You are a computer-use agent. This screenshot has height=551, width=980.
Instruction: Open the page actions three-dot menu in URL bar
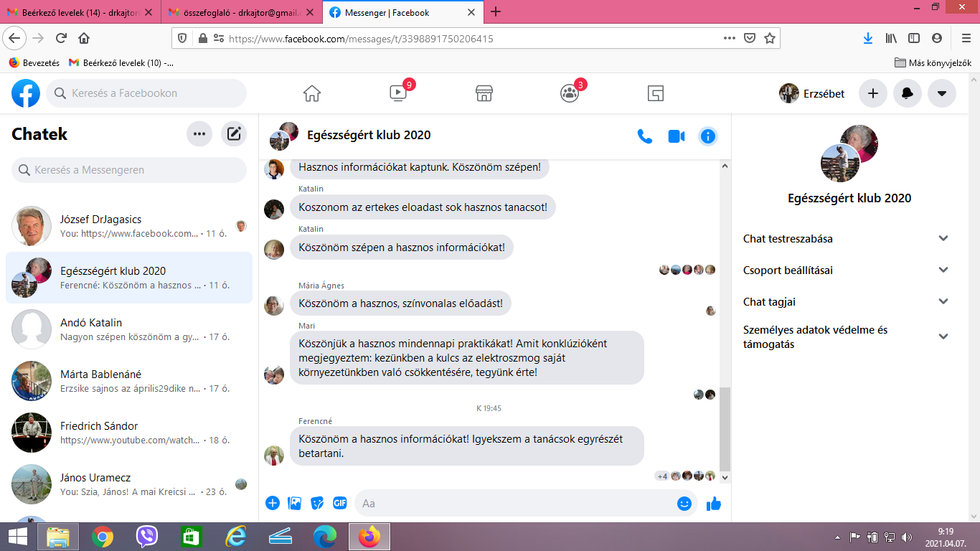tap(729, 38)
